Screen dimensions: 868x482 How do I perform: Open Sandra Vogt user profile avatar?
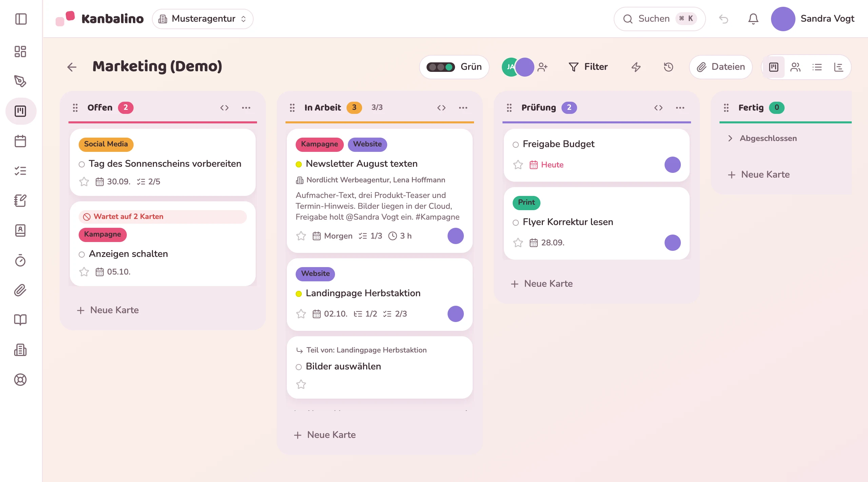[x=783, y=19]
